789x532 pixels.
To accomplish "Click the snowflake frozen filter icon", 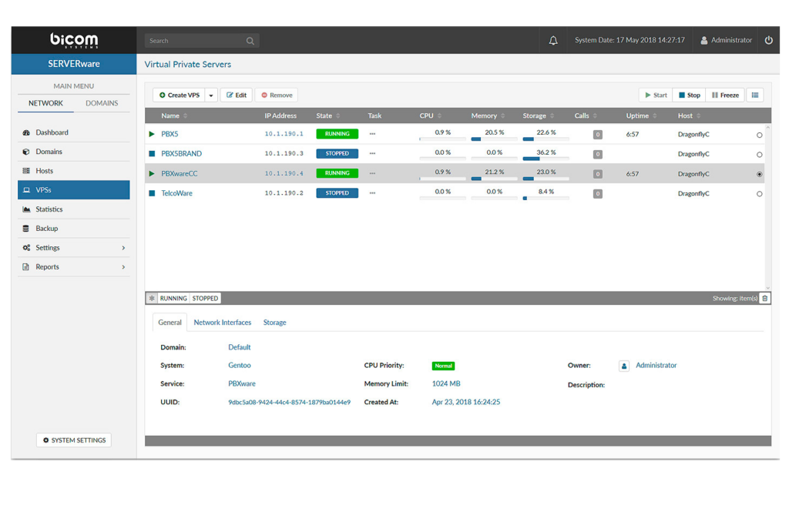I will tap(152, 298).
